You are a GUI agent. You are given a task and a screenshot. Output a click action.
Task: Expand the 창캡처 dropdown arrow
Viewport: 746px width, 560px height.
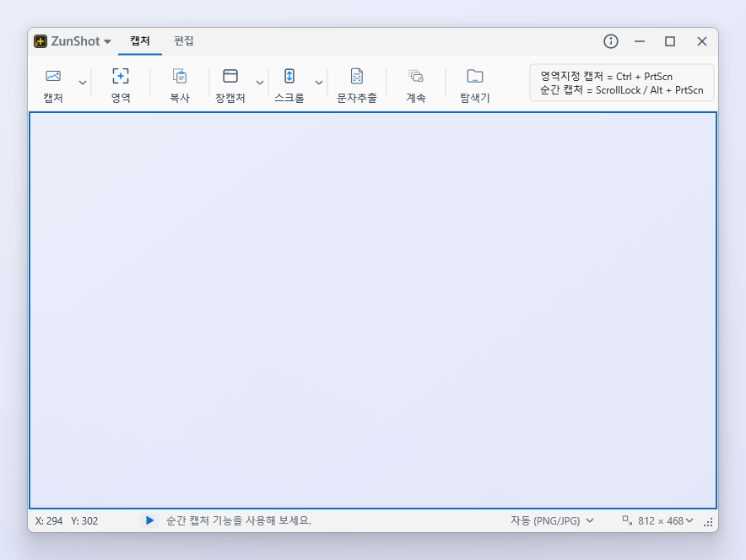coord(260,83)
